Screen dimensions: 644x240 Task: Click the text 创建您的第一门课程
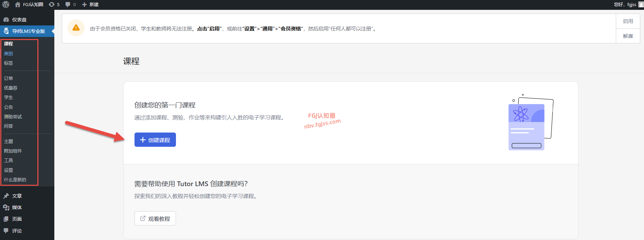point(165,105)
